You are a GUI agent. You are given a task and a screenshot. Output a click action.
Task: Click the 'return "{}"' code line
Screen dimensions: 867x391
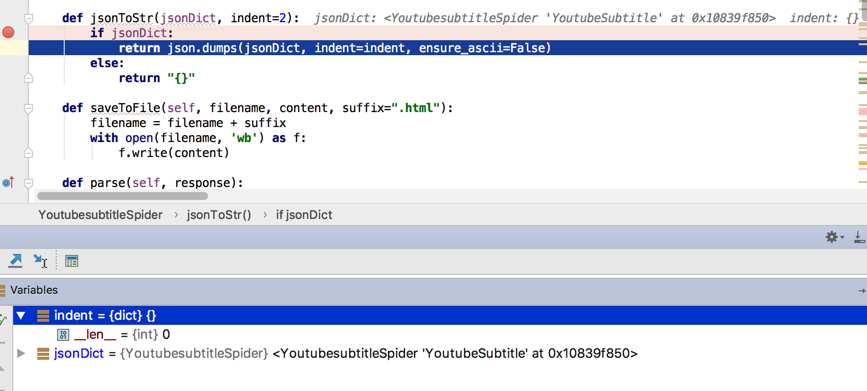click(157, 78)
